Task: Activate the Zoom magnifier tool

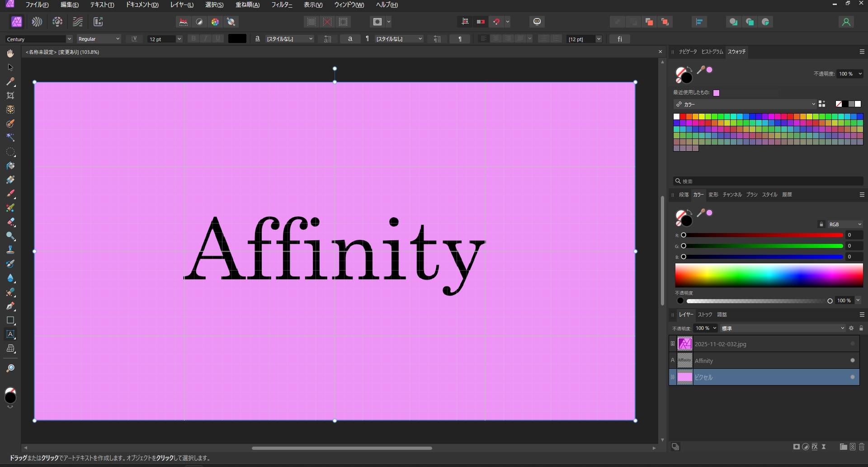Action: pos(10,368)
